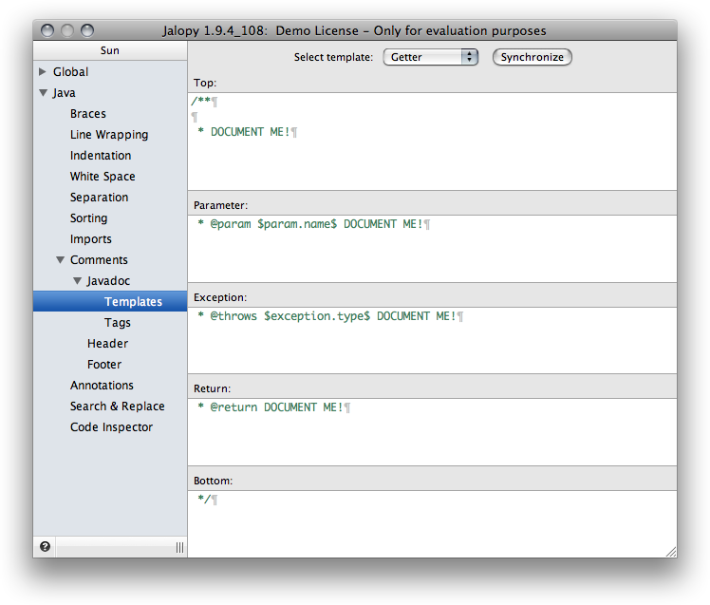
Task: Open the Select template dropdown
Action: [430, 57]
